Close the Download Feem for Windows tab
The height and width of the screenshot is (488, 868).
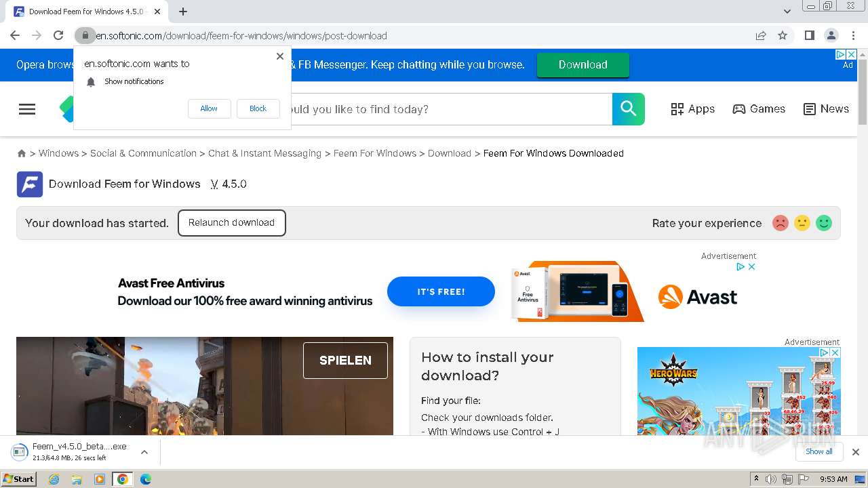157,12
